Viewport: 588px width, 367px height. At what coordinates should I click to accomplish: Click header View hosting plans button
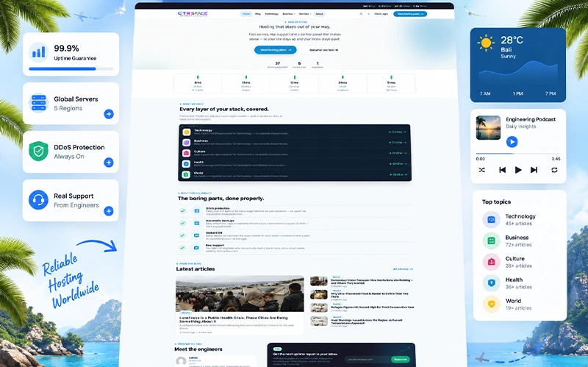pos(410,14)
